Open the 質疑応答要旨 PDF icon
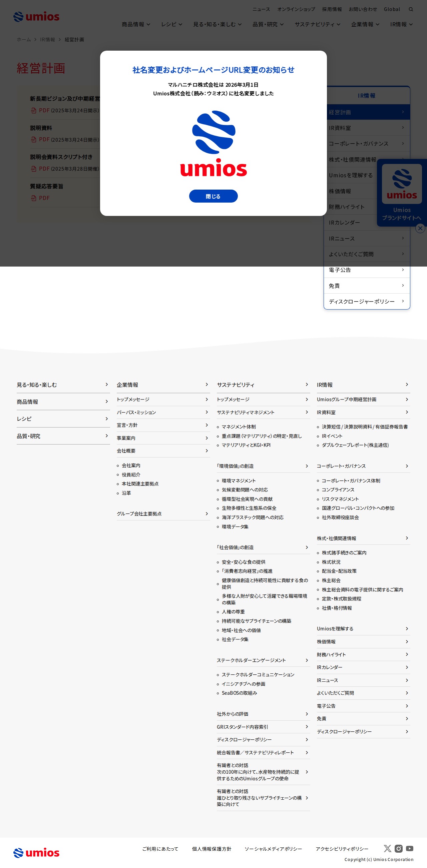Viewport: 427px width, 868px height. pyautogui.click(x=34, y=198)
